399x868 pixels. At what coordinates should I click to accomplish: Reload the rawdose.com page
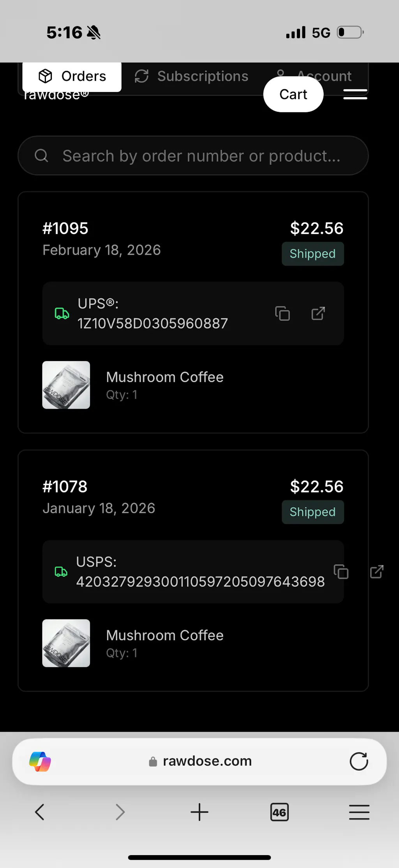(x=358, y=761)
